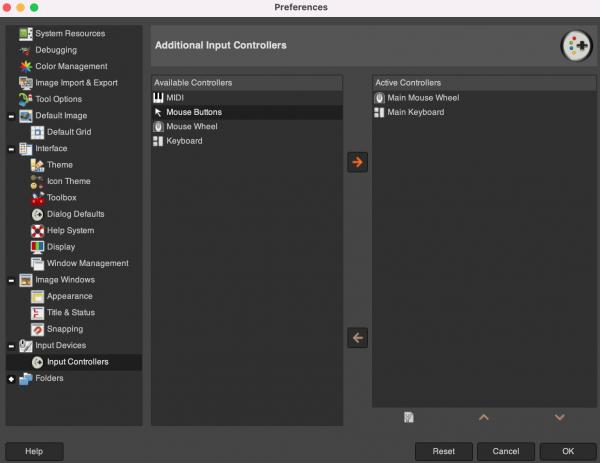This screenshot has width=600, height=463.
Task: Click the left arrow to remove controller
Action: pyautogui.click(x=357, y=338)
